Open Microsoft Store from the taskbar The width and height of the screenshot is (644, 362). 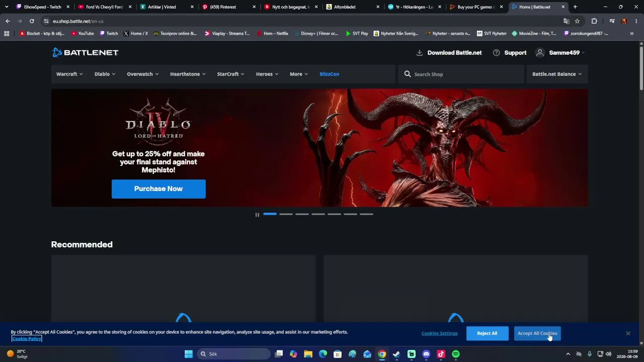pyautogui.click(x=338, y=354)
